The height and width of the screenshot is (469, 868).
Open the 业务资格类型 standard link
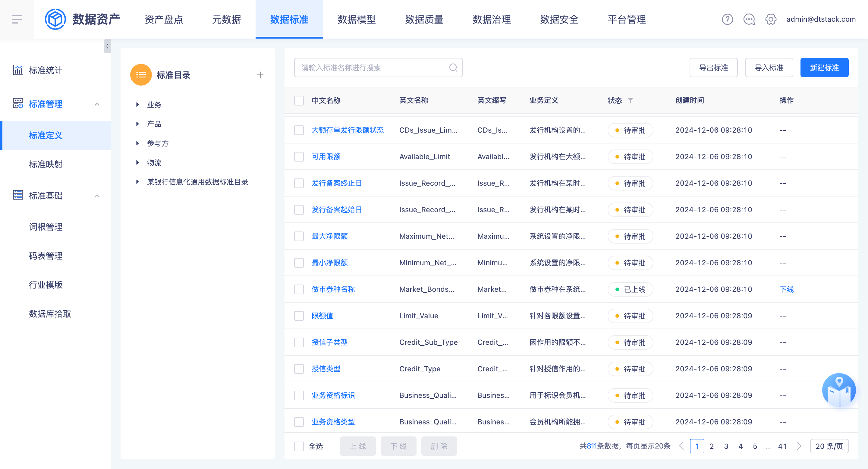tap(333, 422)
